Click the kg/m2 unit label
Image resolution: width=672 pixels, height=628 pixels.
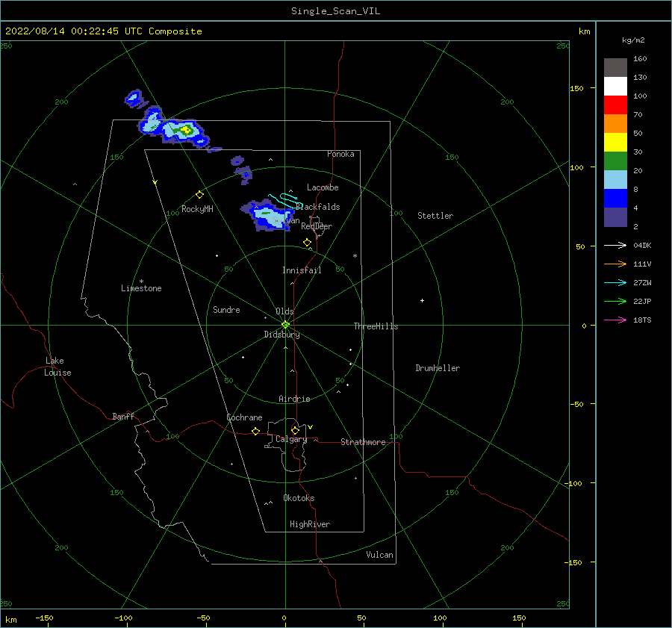point(633,40)
